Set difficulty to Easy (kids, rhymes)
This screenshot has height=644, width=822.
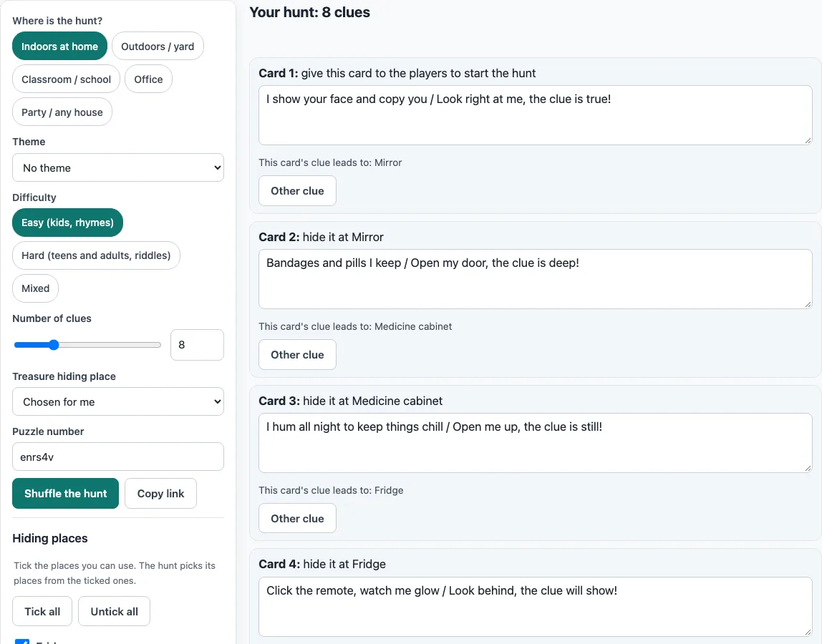(x=67, y=223)
